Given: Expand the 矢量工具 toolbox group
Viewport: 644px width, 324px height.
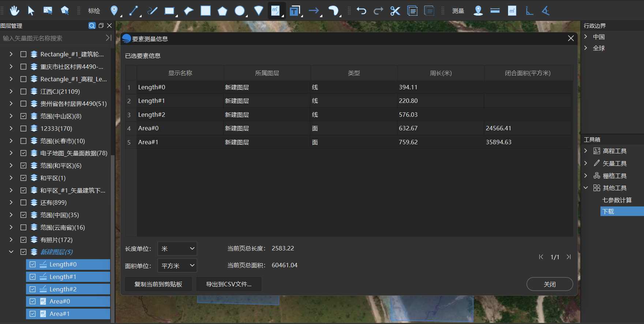Looking at the screenshot, I should [x=585, y=163].
